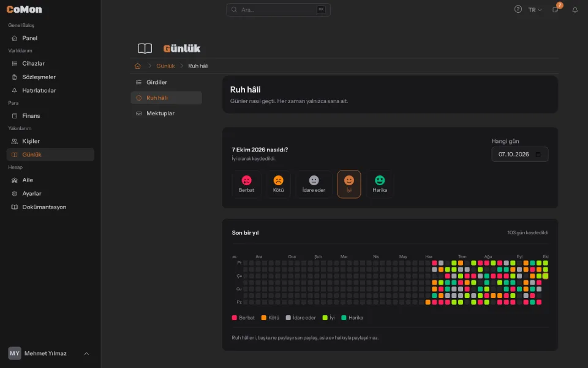Click the 'Son bir yıl' heading
This screenshot has height=368, width=588.
[x=245, y=233]
